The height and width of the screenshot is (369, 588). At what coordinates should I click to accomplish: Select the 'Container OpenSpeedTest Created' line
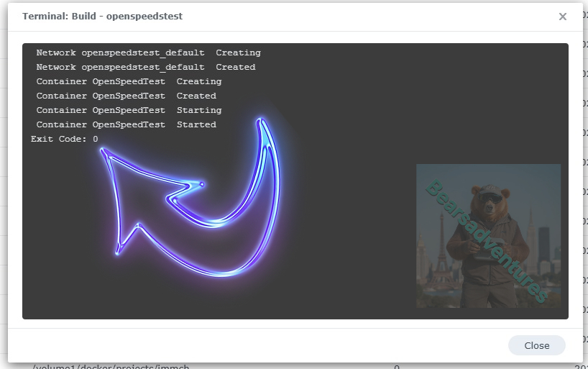click(126, 96)
